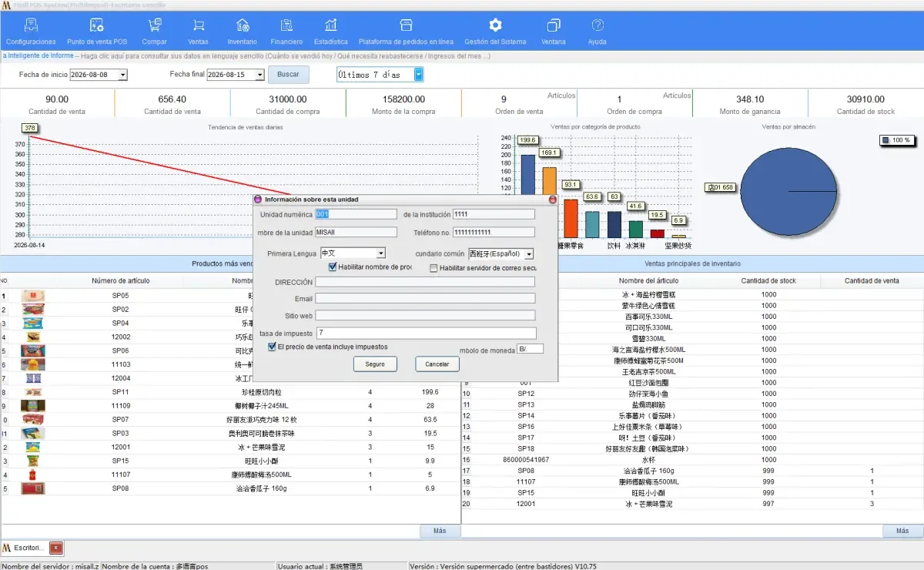Enable Habilitar servidor de correo seguro checkbox

point(434,268)
